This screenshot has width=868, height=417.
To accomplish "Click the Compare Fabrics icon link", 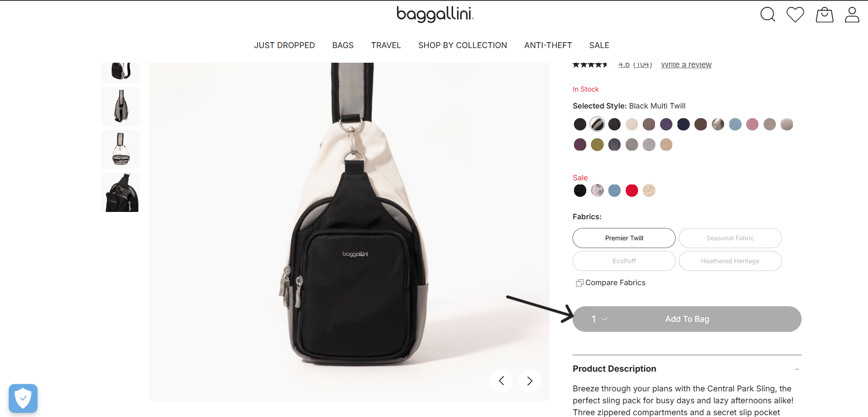I will [611, 283].
